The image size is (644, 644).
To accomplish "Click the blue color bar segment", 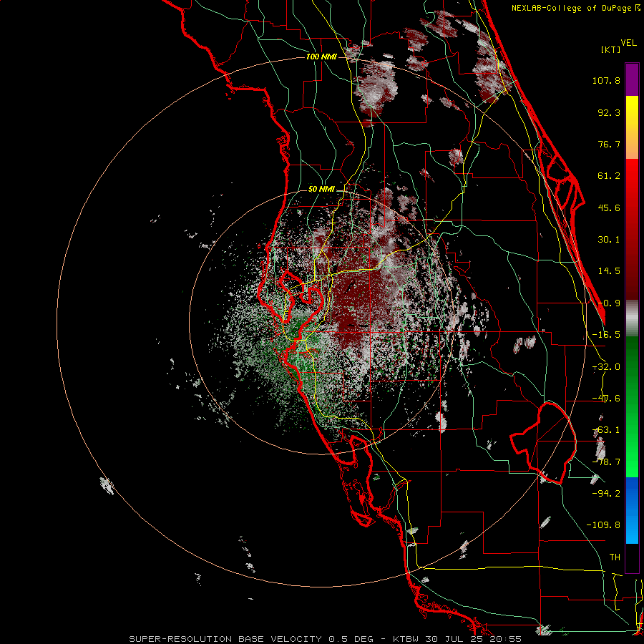I will [x=632, y=510].
